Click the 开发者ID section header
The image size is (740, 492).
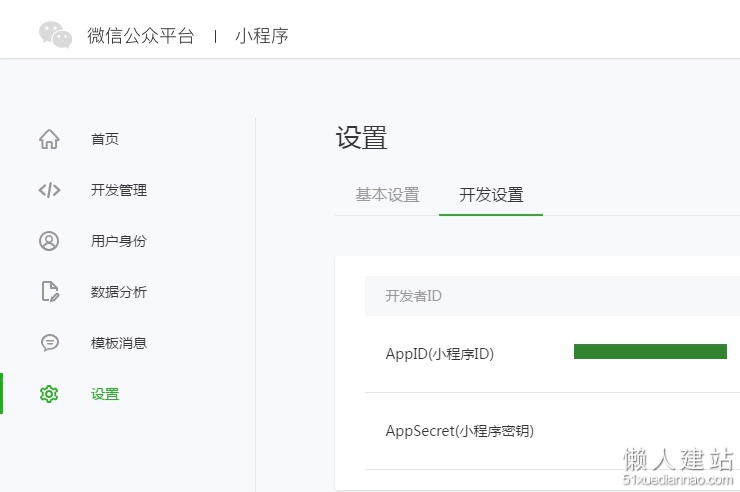413,296
